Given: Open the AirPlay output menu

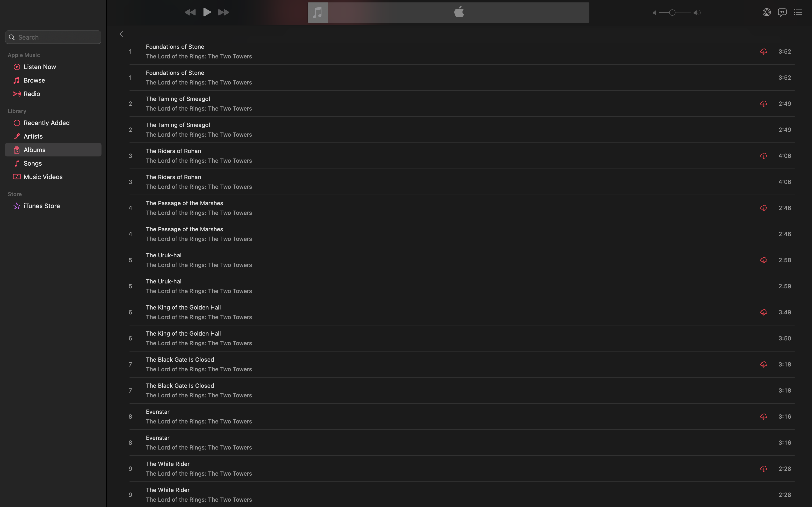Looking at the screenshot, I should [x=766, y=12].
